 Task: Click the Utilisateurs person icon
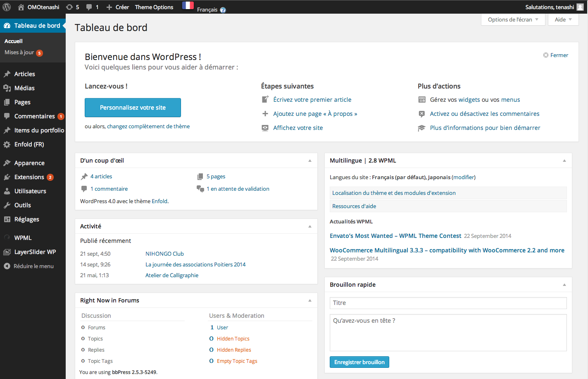pos(7,191)
